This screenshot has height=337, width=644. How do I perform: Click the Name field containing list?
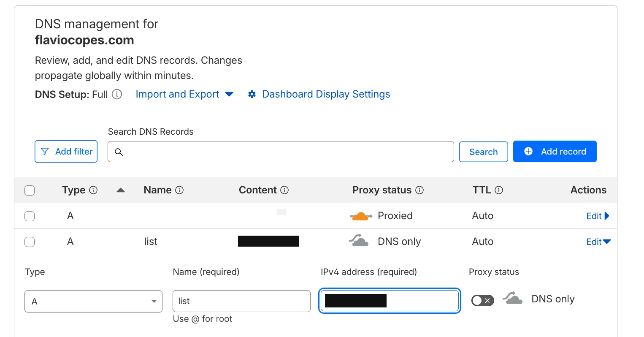point(241,301)
